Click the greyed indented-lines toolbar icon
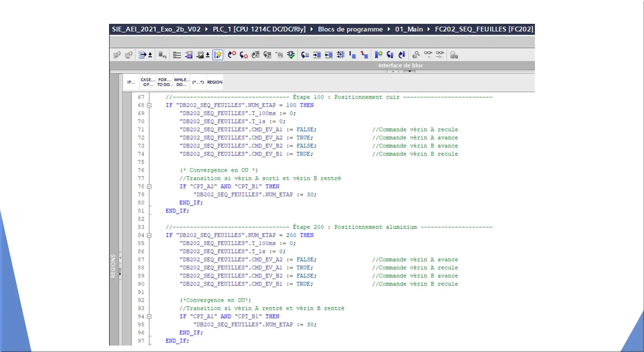The height and width of the screenshot is (352, 644). 279,55
